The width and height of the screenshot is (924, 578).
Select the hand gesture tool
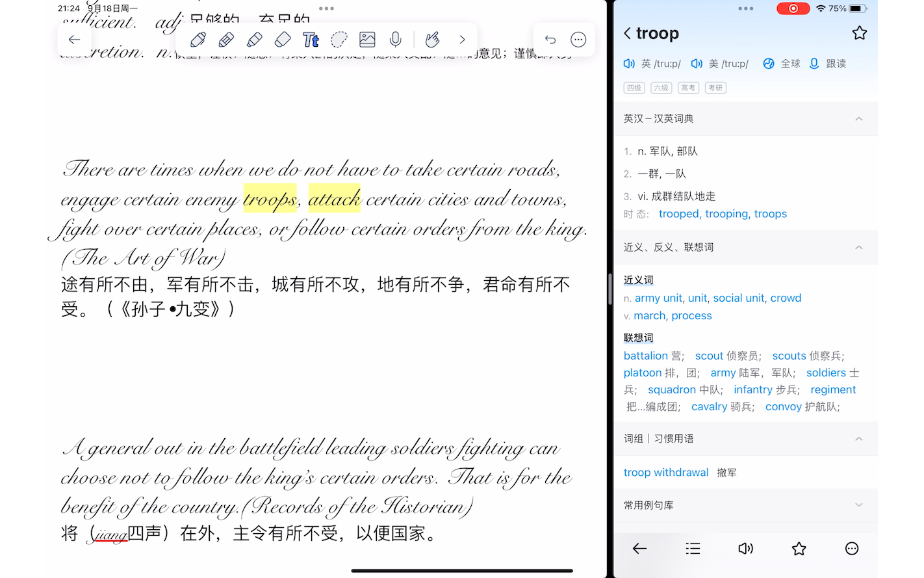click(432, 40)
